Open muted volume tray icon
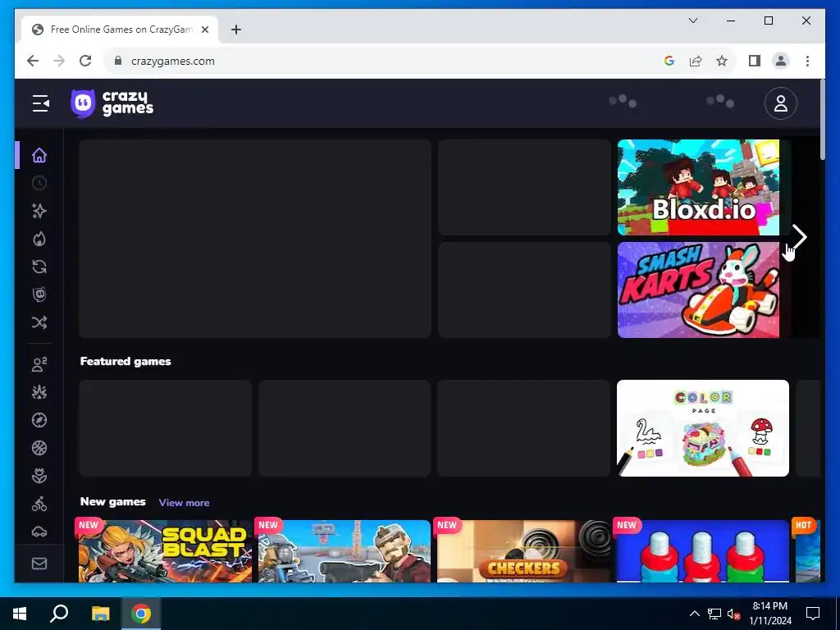This screenshot has width=840, height=630. (733, 614)
